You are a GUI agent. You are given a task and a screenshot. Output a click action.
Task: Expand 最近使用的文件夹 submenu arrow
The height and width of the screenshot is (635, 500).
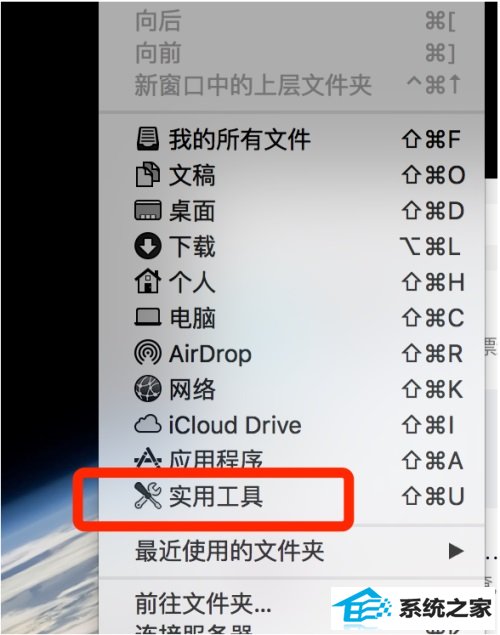(456, 551)
